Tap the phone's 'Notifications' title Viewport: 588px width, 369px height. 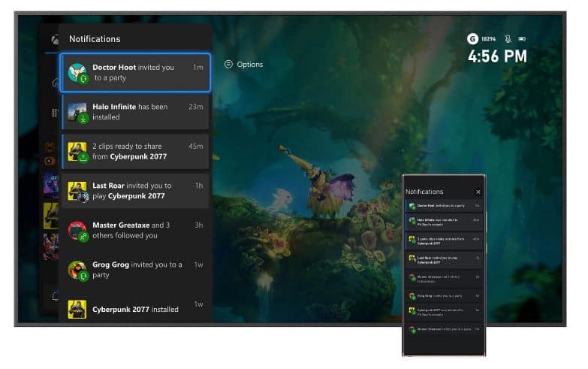(x=424, y=192)
